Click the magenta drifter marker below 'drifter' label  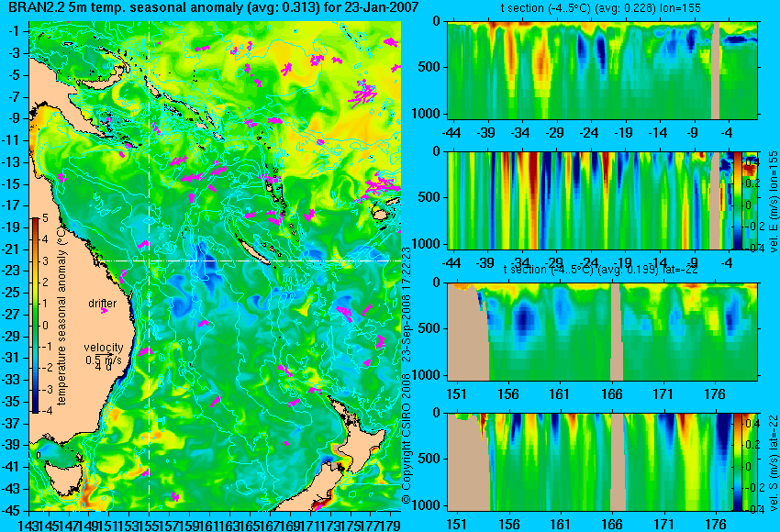click(x=104, y=311)
